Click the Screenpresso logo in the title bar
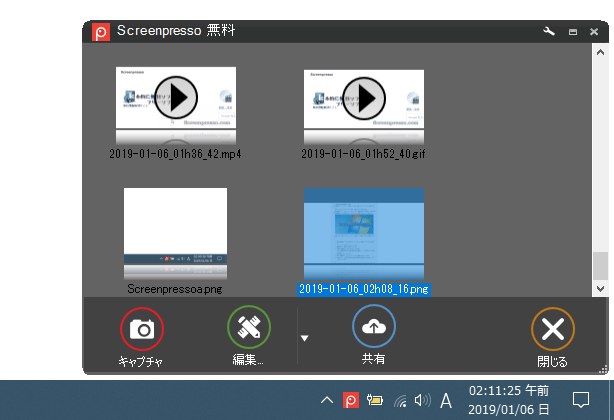 coord(101,32)
